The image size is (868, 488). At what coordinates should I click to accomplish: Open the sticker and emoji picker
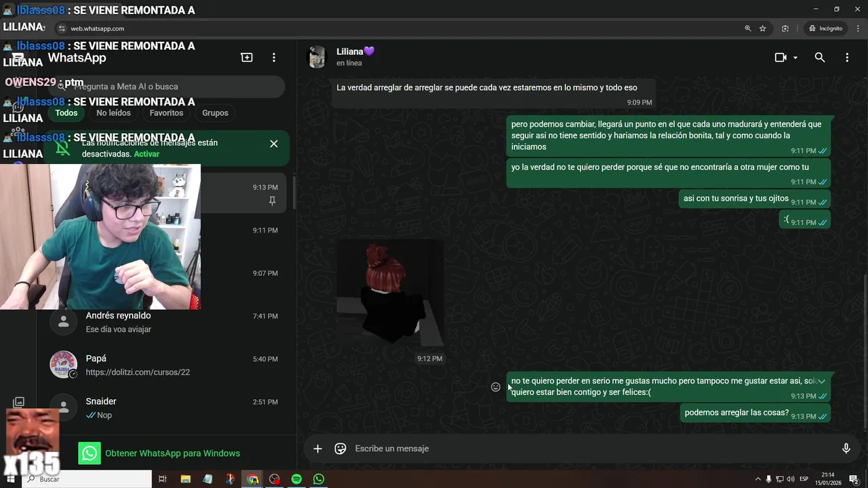coord(340,449)
